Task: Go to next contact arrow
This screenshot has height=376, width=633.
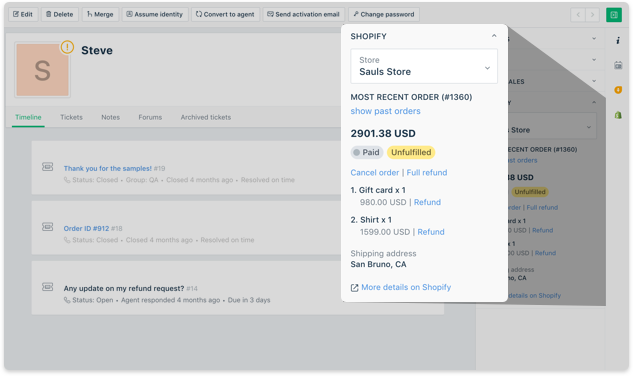Action: pos(592,15)
